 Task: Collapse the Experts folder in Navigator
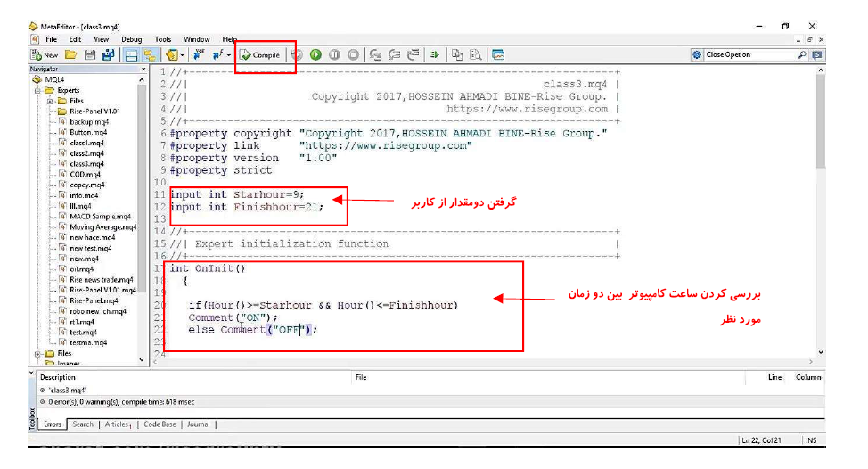click(x=37, y=90)
